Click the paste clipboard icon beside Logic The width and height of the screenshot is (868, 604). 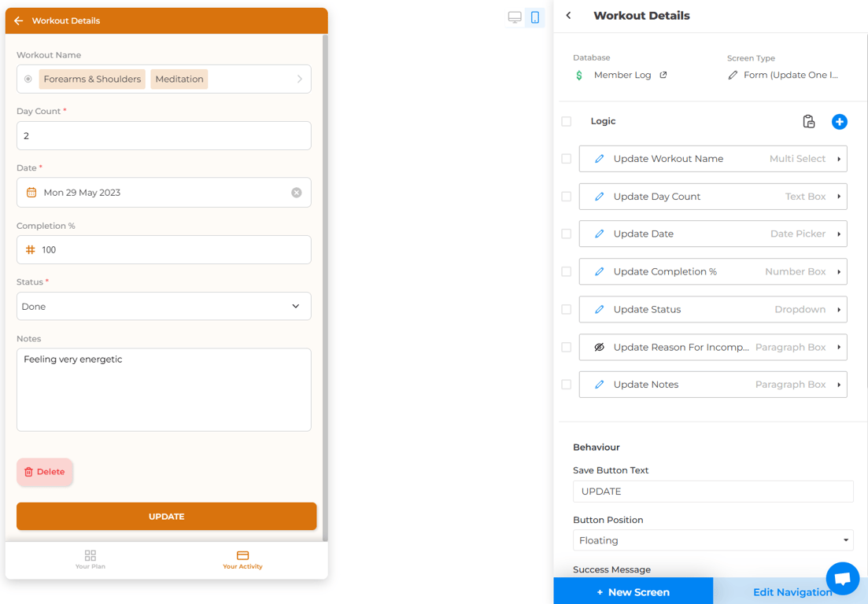[x=809, y=122]
